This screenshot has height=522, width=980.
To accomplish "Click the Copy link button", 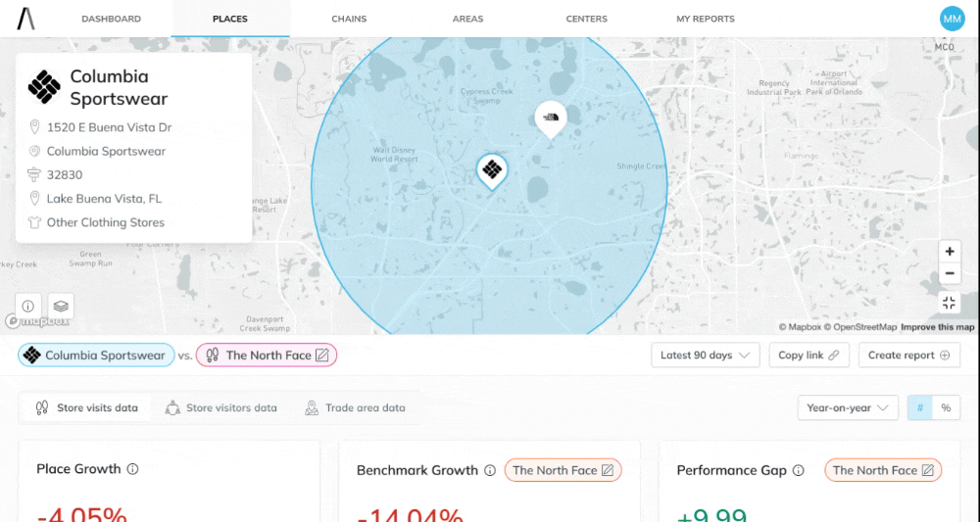I will [808, 356].
